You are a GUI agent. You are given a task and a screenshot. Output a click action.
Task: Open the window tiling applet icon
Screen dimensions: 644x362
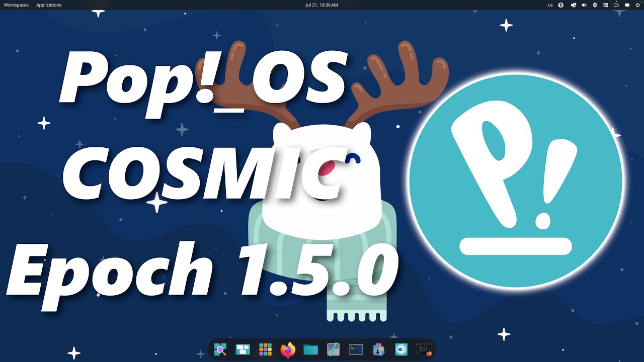click(x=574, y=5)
